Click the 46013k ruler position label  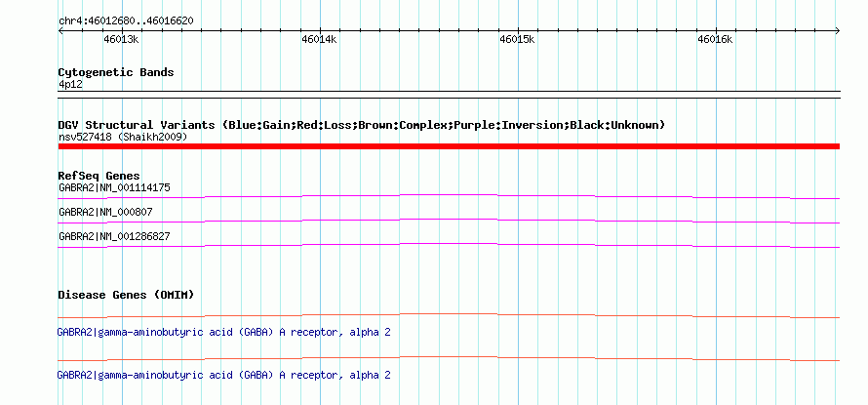pyautogui.click(x=121, y=39)
